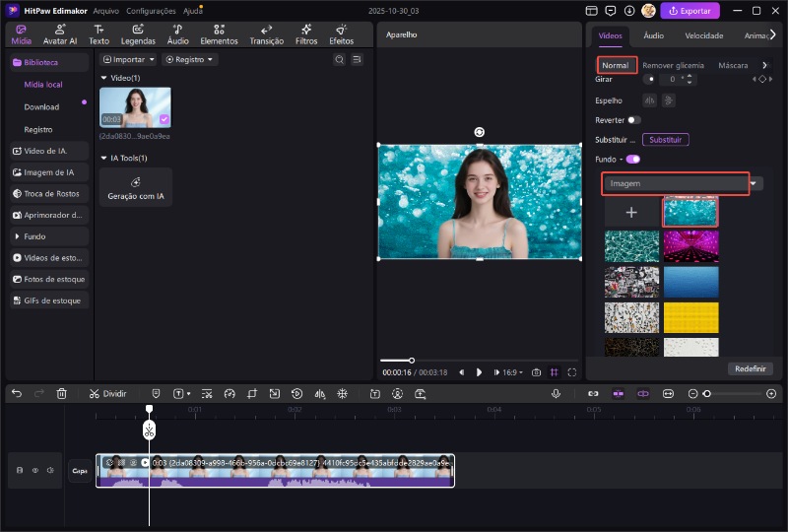
Task: Click the microphone voice record icon
Action: [556, 394]
